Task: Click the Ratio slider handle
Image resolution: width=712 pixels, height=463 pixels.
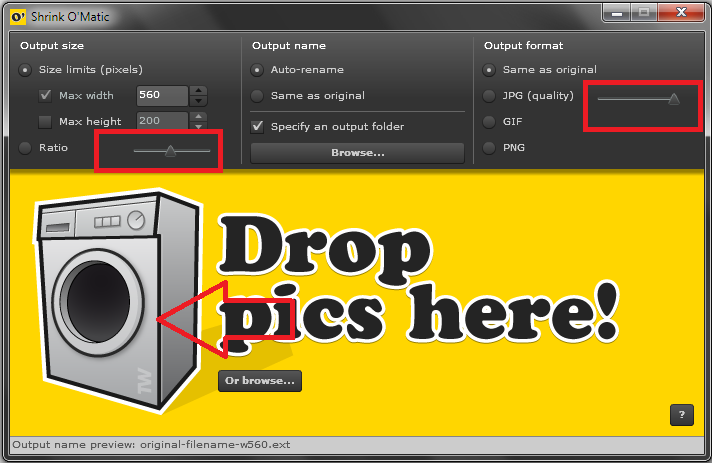Action: coord(170,151)
